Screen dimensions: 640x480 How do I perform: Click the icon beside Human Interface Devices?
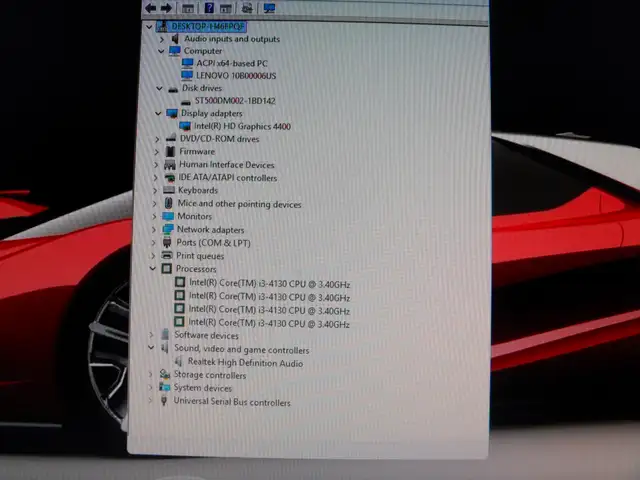(x=169, y=164)
